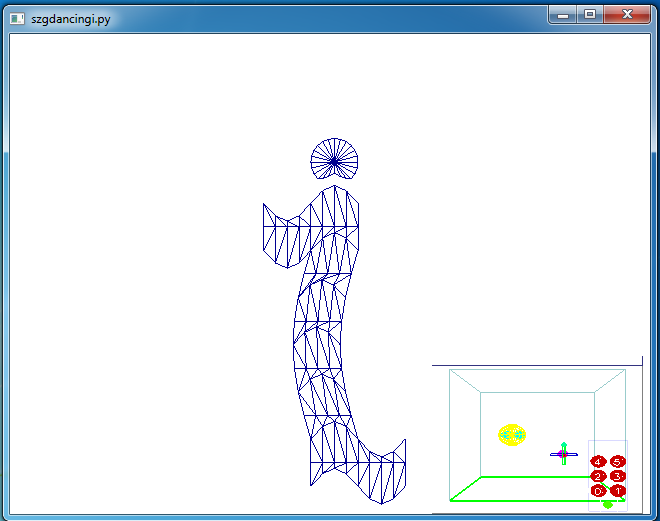660x521 pixels.
Task: Minimize the szgdancingi.py window
Action: coord(564,14)
